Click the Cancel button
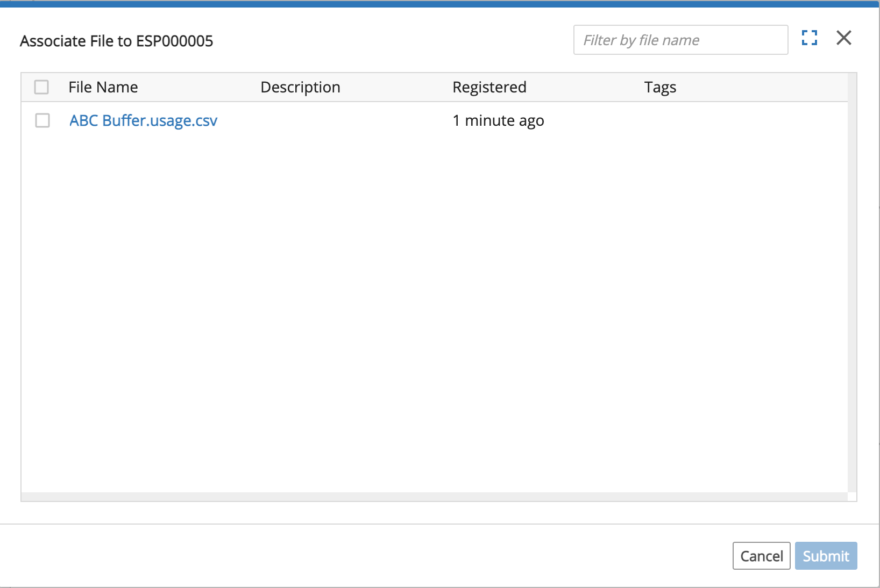Image resolution: width=880 pixels, height=588 pixels. pyautogui.click(x=761, y=556)
